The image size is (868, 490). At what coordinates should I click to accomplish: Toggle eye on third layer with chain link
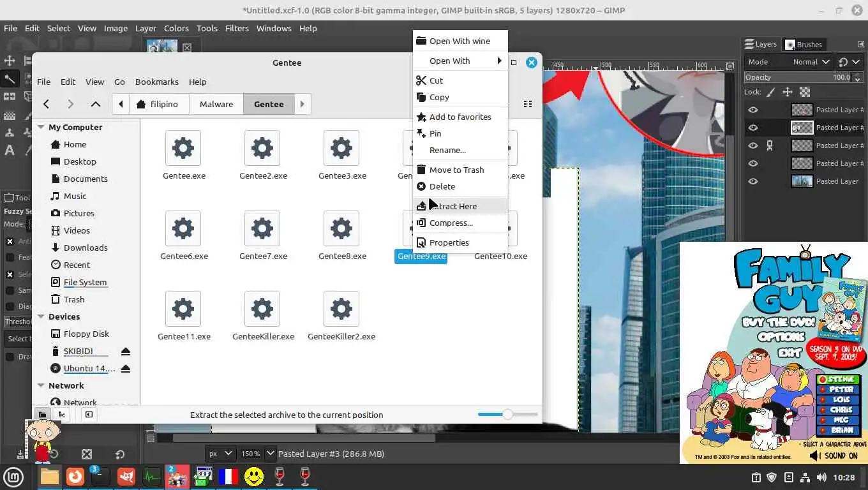click(x=753, y=145)
